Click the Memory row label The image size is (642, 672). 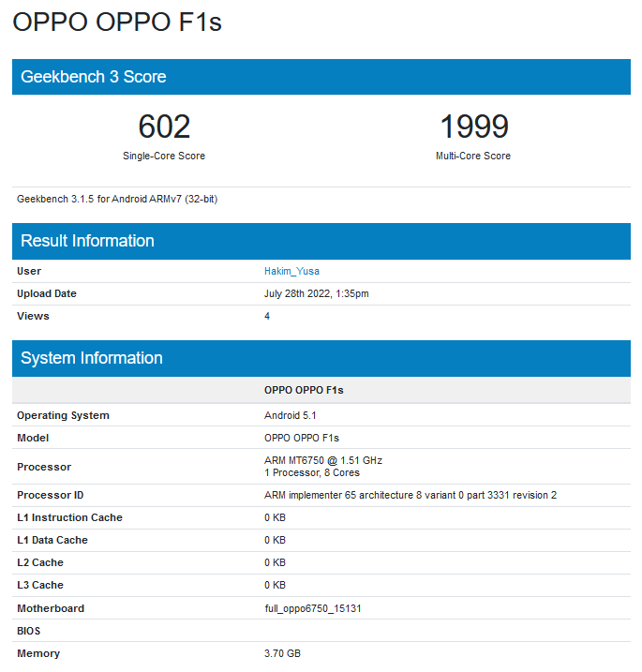38,654
